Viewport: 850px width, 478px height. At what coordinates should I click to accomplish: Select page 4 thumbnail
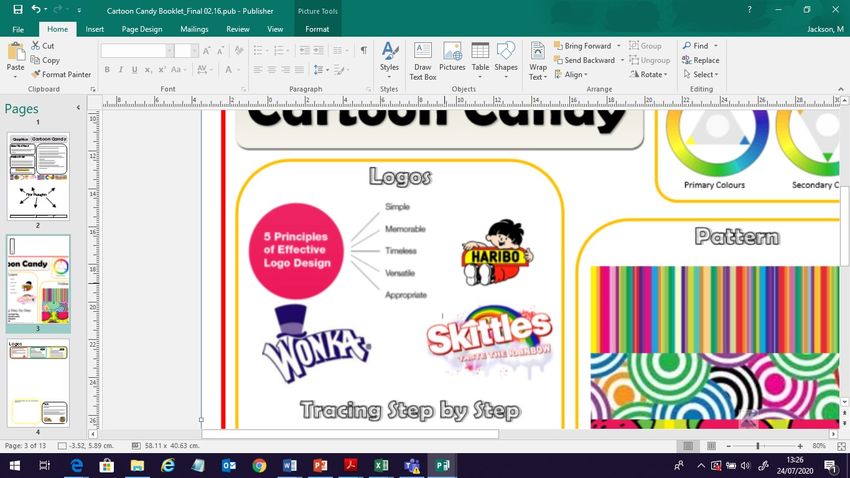pyautogui.click(x=38, y=383)
